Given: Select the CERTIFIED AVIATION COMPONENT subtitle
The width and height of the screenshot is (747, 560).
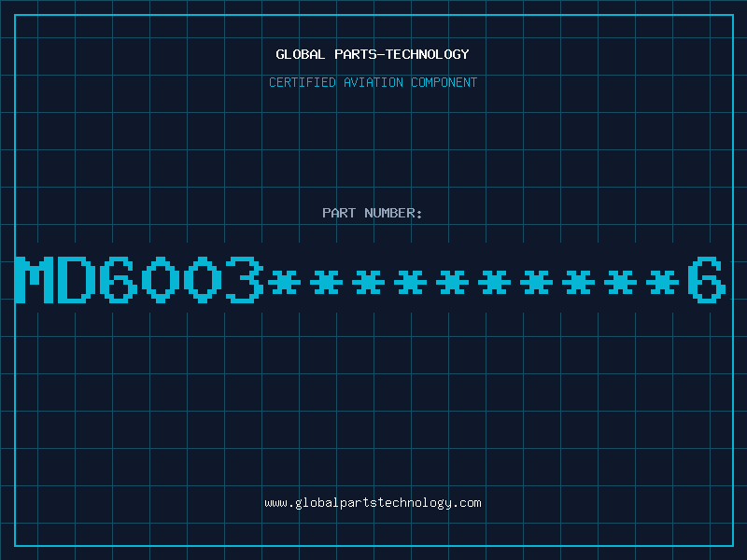Looking at the screenshot, I should click(373, 82).
